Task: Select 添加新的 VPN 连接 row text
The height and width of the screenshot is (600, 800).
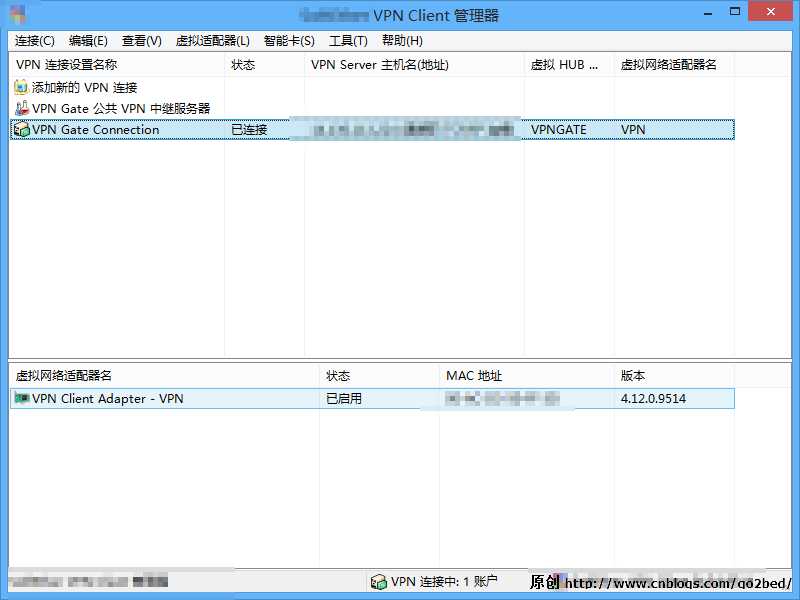Action: (x=85, y=88)
